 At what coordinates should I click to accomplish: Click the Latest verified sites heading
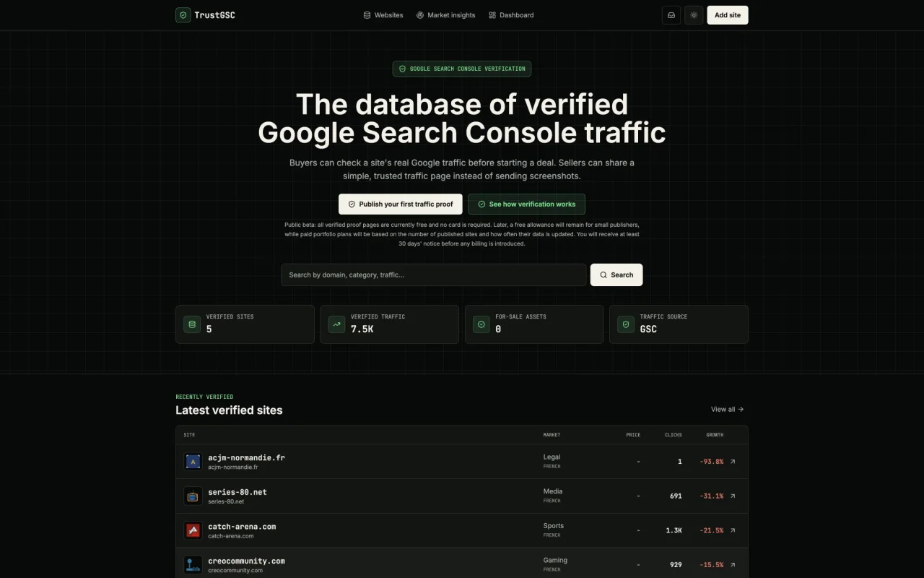click(229, 410)
